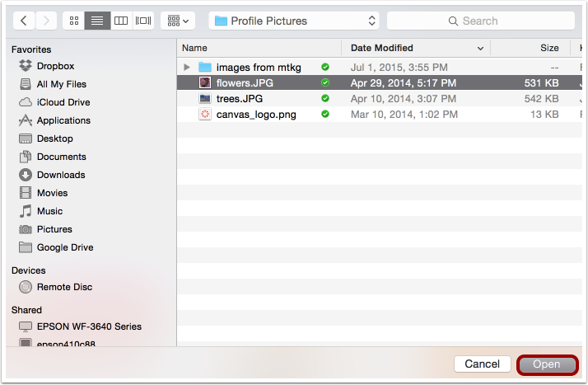This screenshot has height=385, width=588.
Task: Select flowers.JPG file name
Action: (245, 83)
